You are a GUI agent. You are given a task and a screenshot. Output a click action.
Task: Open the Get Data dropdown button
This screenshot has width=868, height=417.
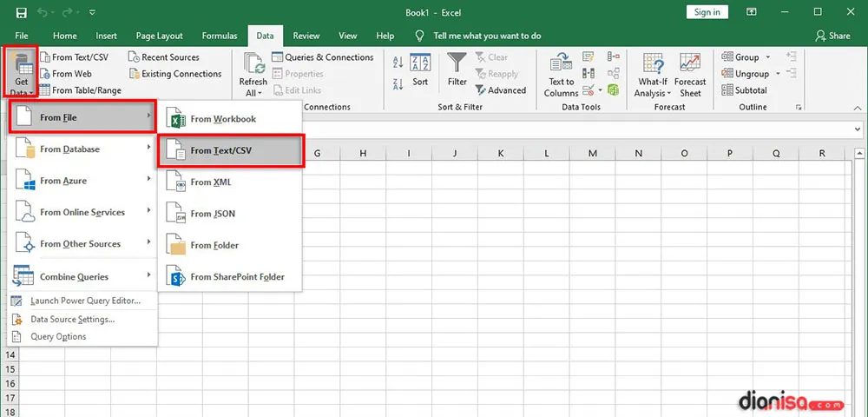(x=22, y=72)
